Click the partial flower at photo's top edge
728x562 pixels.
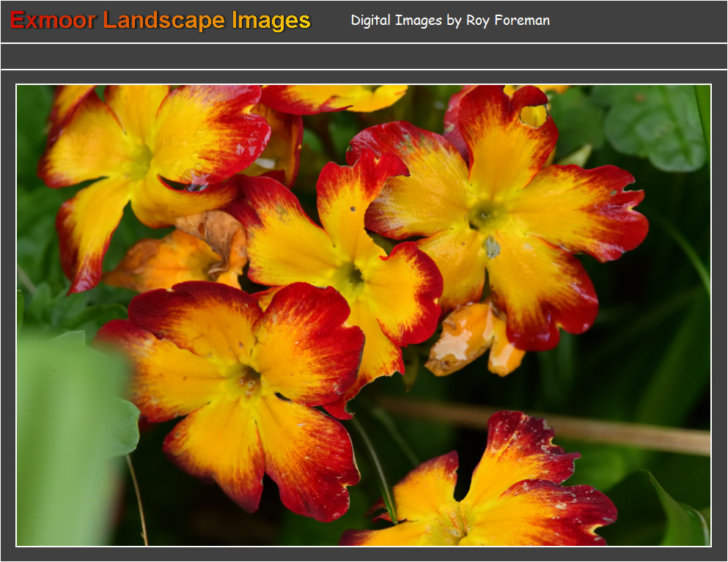(337, 97)
